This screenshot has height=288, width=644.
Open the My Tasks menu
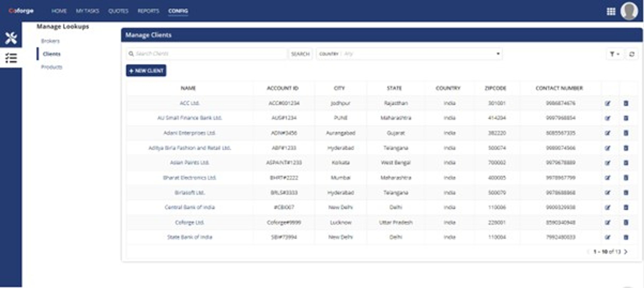(x=88, y=11)
